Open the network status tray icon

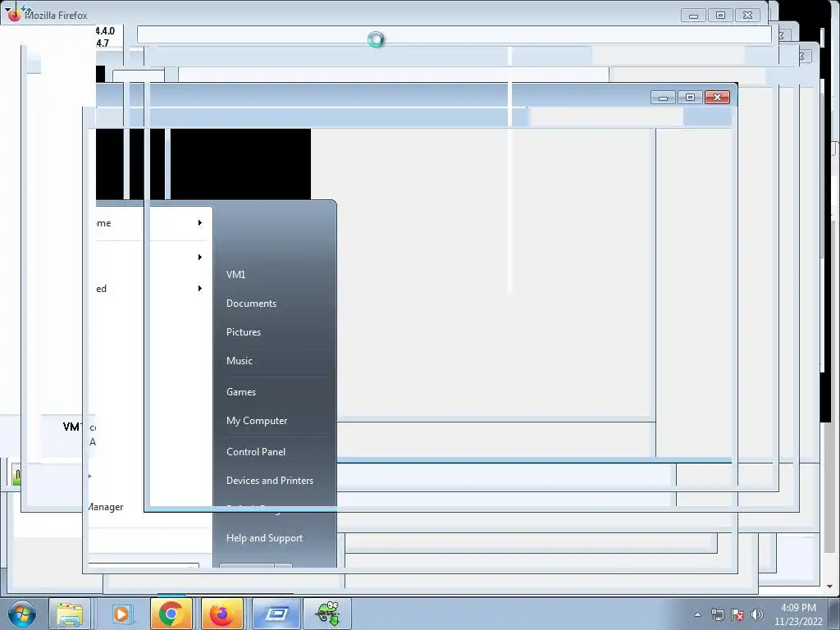click(717, 614)
